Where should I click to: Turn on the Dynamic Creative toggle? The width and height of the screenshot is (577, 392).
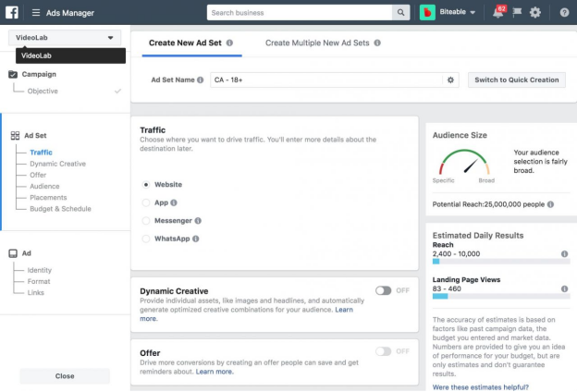[384, 291]
